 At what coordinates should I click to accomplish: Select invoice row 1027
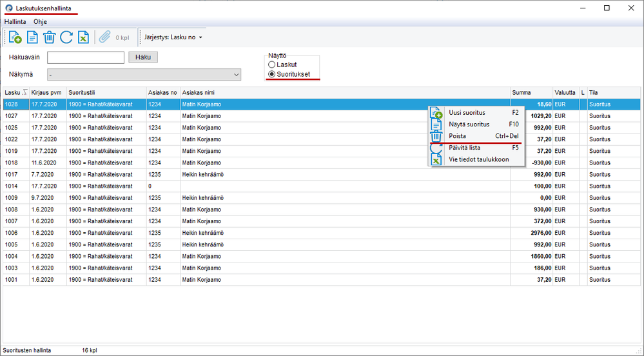coord(322,116)
